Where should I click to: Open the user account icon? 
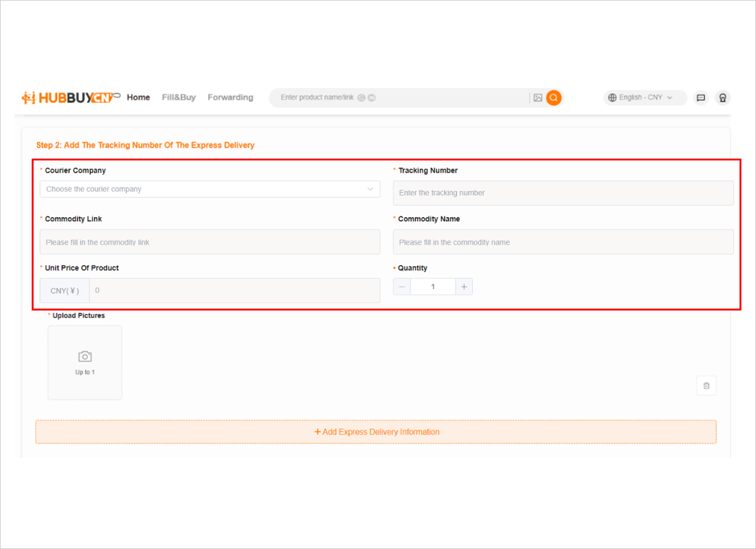pyautogui.click(x=723, y=98)
